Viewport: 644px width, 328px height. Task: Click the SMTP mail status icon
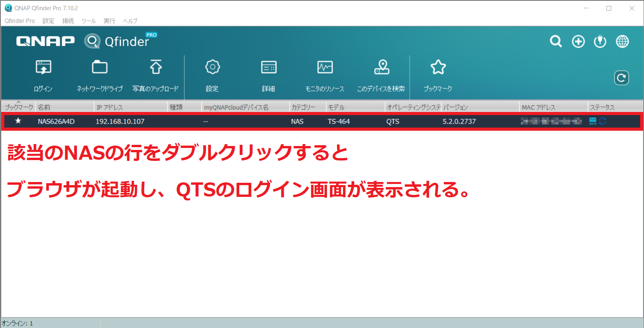click(593, 121)
